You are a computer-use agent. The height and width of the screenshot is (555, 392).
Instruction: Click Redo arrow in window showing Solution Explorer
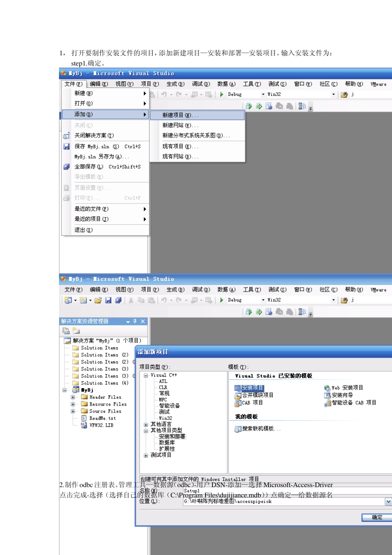pos(179,300)
